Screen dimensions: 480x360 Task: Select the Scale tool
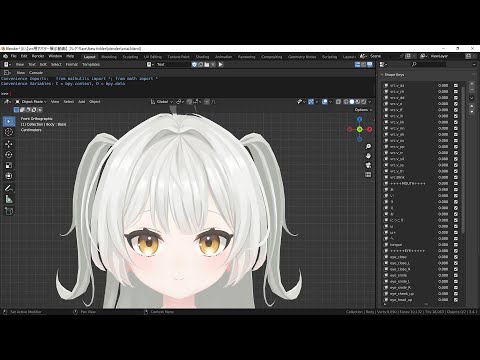point(9,165)
